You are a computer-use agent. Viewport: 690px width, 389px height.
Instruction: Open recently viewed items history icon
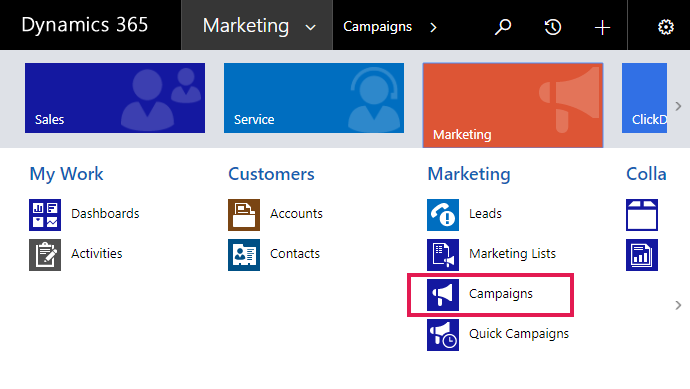point(553,27)
